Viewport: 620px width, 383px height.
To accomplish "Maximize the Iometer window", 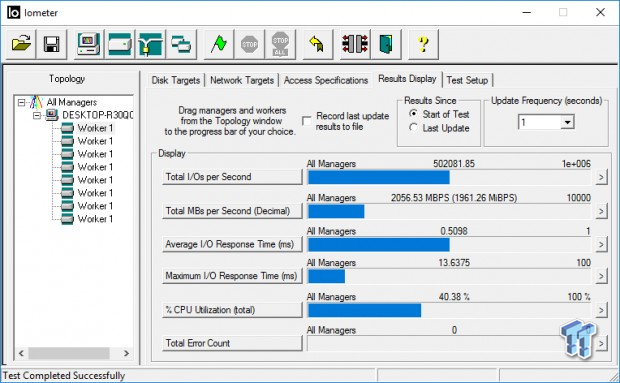I will point(563,13).
